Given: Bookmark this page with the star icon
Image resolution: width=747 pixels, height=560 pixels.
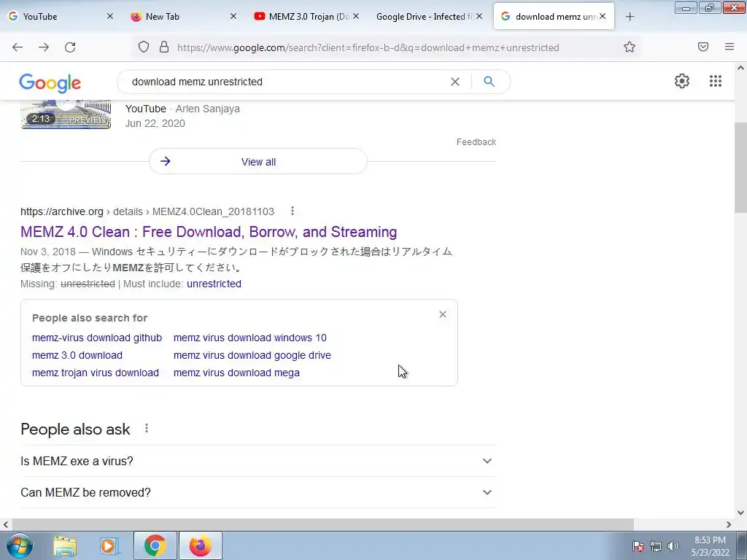Looking at the screenshot, I should pos(630,47).
